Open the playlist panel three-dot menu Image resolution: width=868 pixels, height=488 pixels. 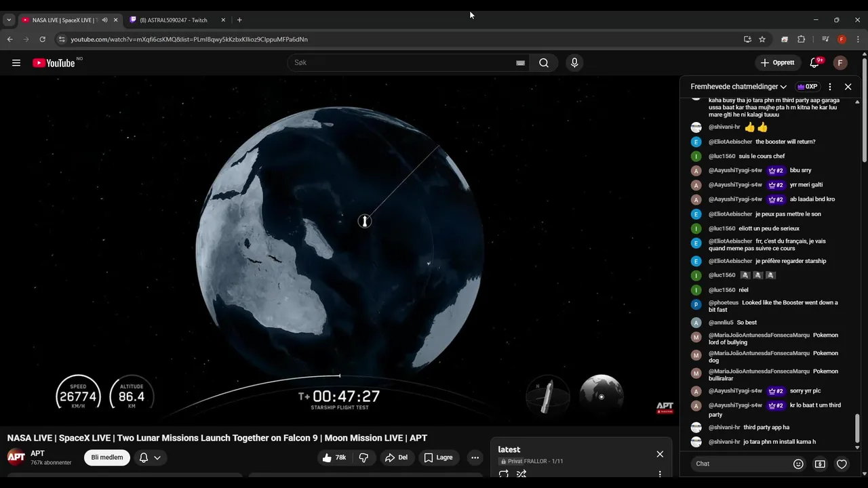(660, 474)
